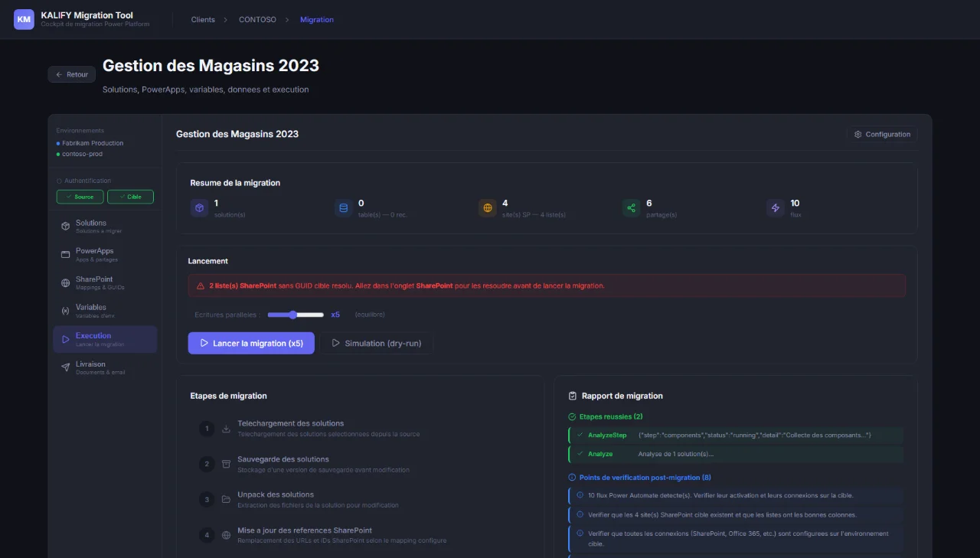This screenshot has width=980, height=558.
Task: Click the solution(s) cube icon in summary
Action: (199, 207)
